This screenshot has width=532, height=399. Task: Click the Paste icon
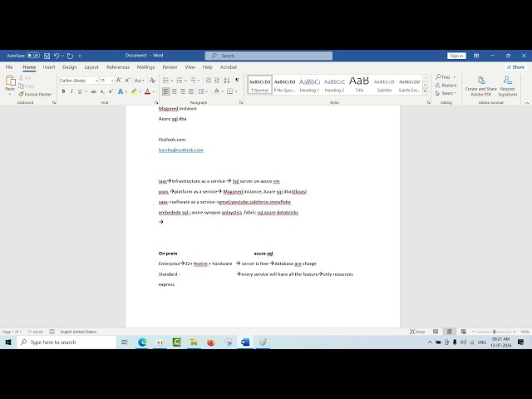coord(10,81)
